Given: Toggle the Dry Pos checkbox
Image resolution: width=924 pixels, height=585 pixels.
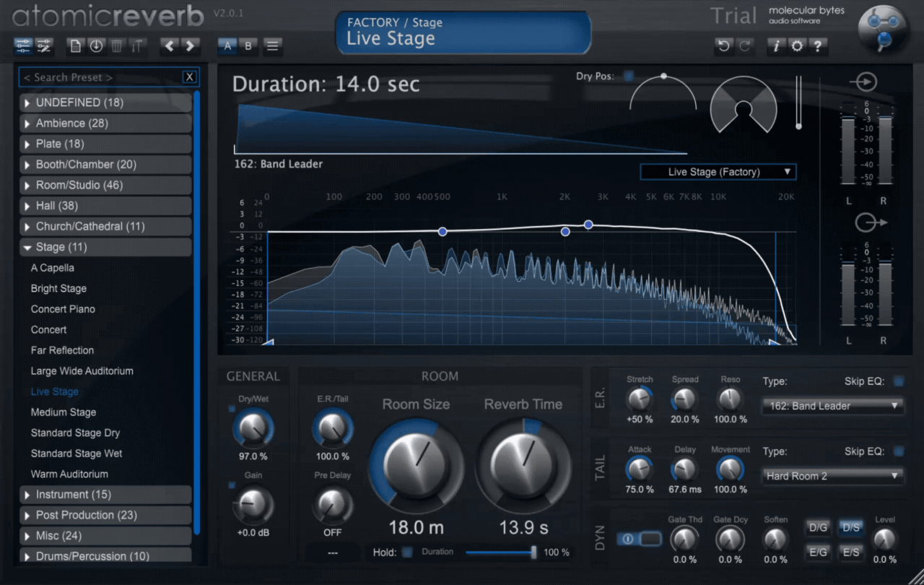Looking at the screenshot, I should [629, 75].
